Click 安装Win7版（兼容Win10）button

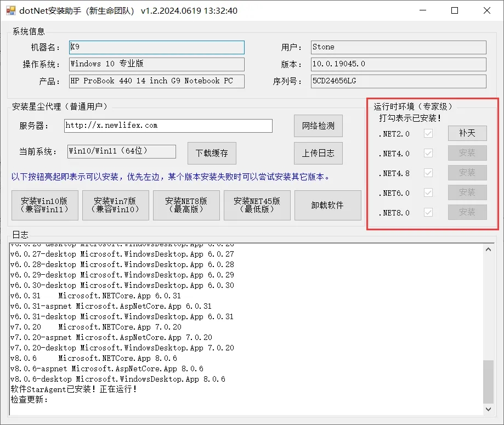(x=116, y=205)
